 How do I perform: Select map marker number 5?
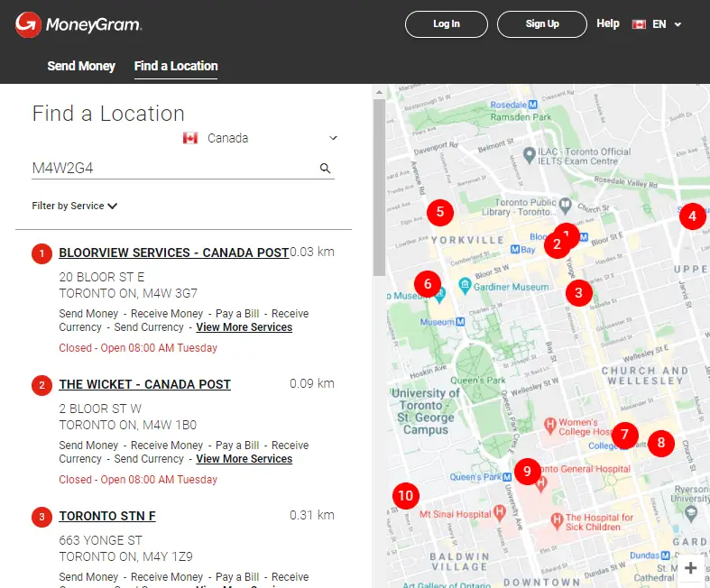tap(439, 213)
